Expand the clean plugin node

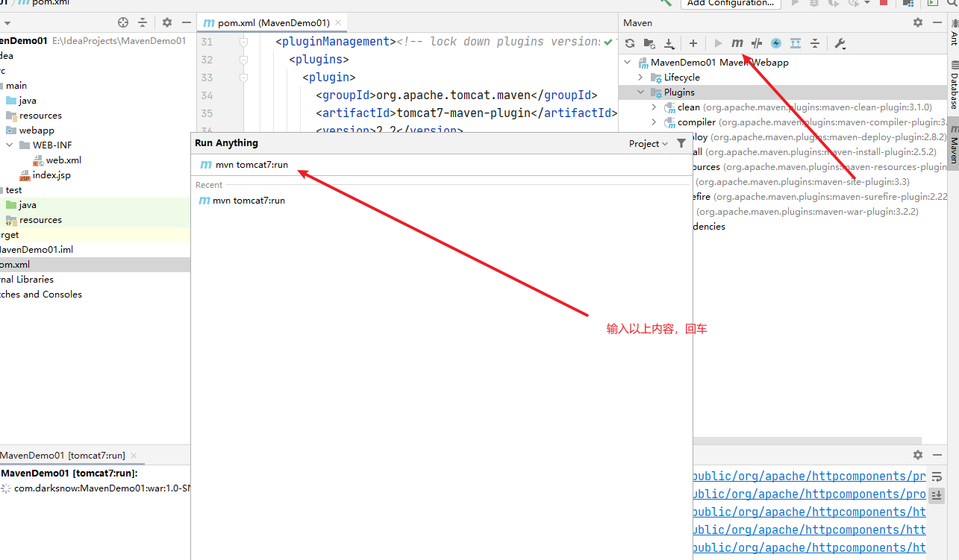pyautogui.click(x=654, y=107)
